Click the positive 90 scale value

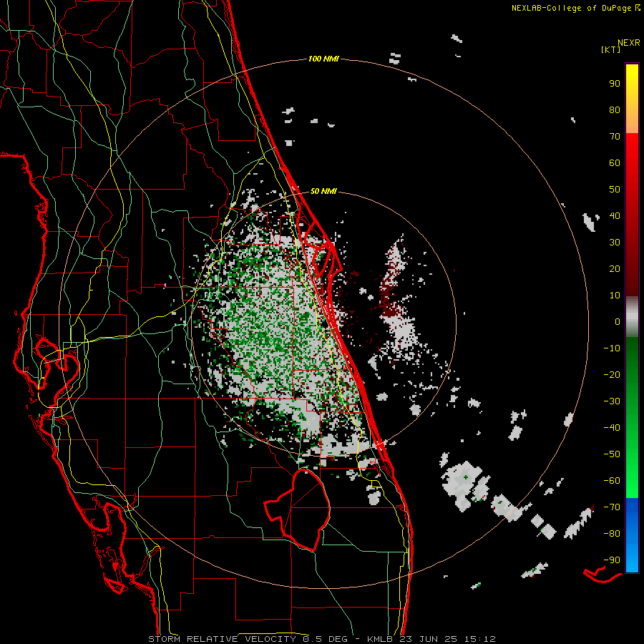(615, 84)
